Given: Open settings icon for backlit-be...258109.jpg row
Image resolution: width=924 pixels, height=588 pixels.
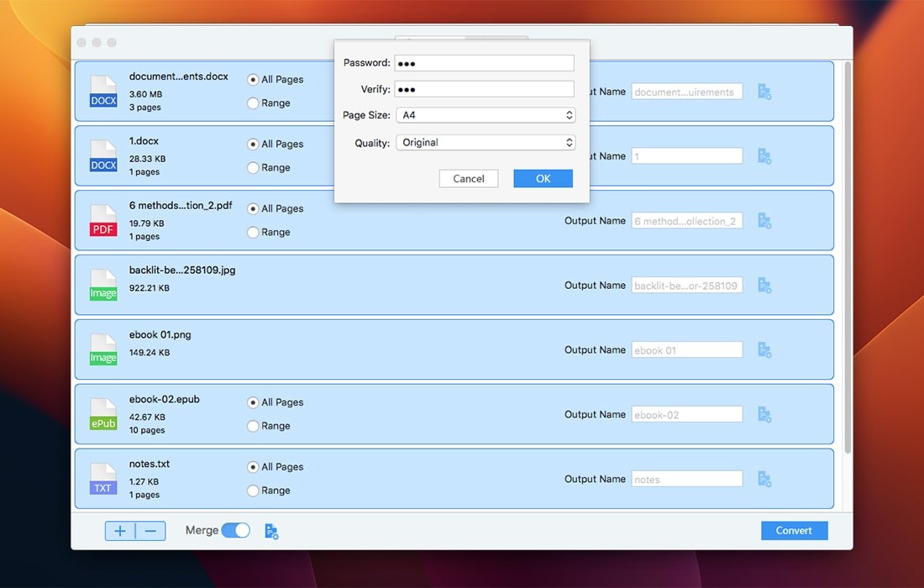Looking at the screenshot, I should (x=764, y=286).
